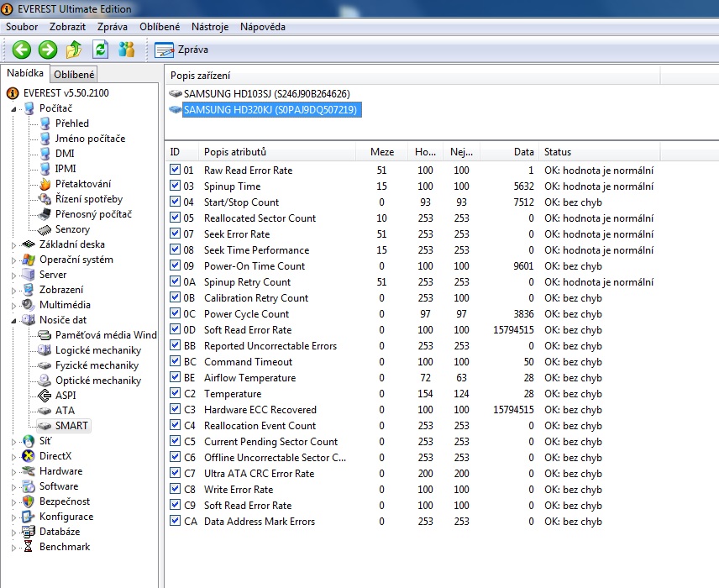Open the Zobrazit menu
Viewport: 719px width, 588px height.
click(67, 27)
